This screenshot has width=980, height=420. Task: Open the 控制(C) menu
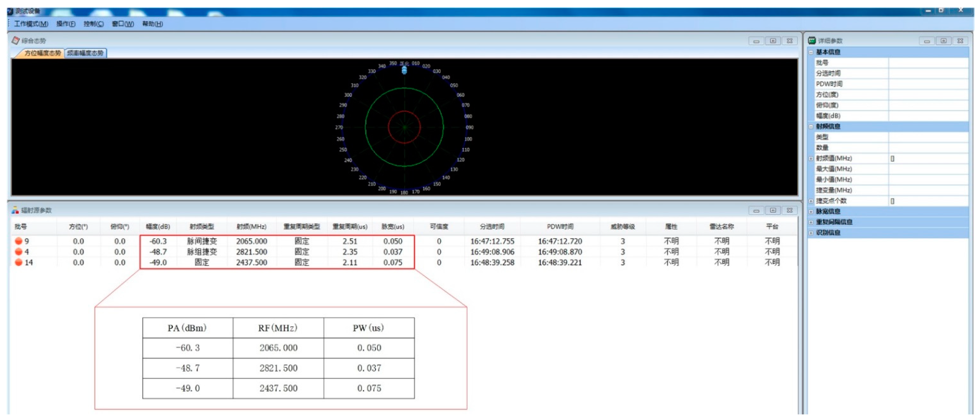[94, 24]
